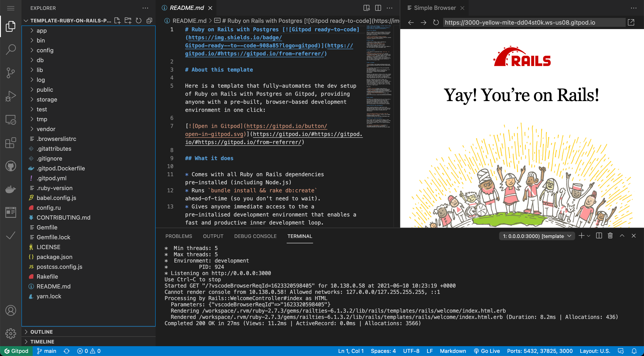The image size is (644, 356).
Task: Open Rakefile in Explorer
Action: point(89,277)
